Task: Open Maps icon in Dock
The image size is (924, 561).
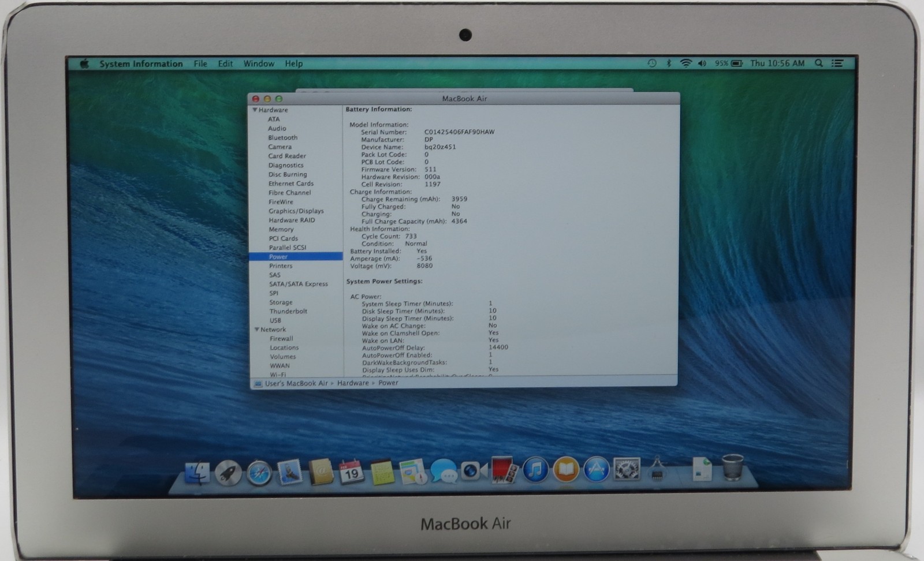Action: point(412,472)
